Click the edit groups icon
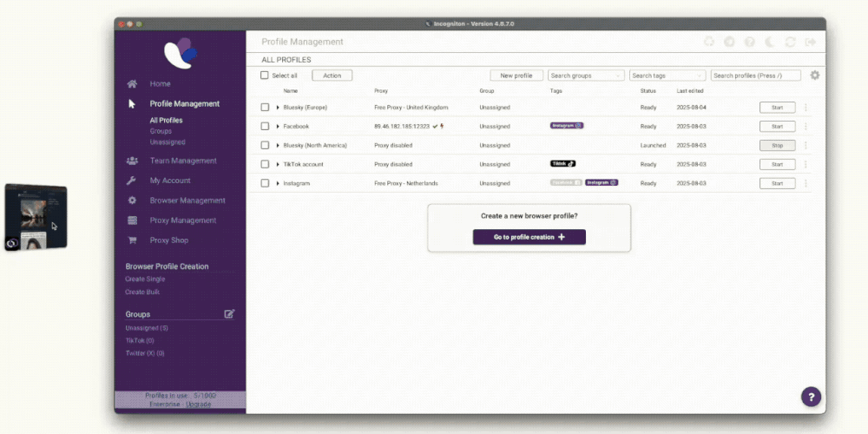This screenshot has height=434, width=868. pyautogui.click(x=229, y=314)
